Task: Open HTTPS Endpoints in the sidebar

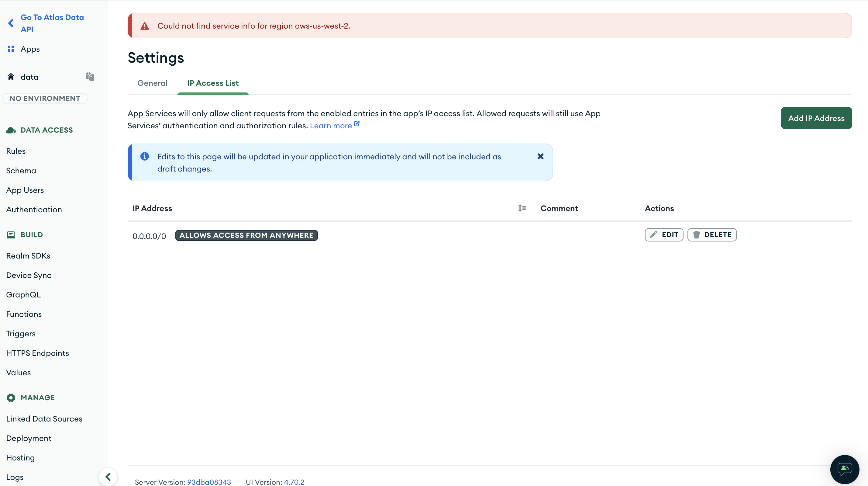Action: (37, 353)
